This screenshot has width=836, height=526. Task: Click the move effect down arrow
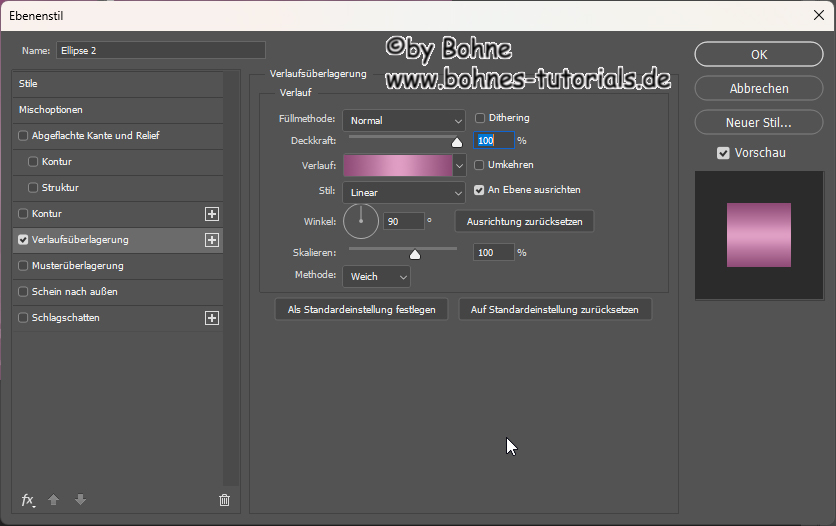[80, 500]
